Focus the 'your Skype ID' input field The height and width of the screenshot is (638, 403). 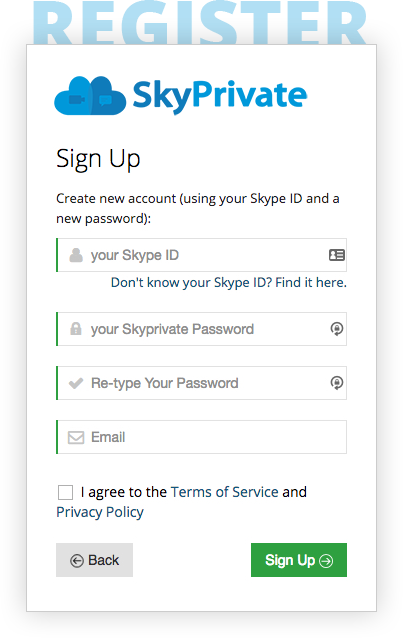point(202,255)
